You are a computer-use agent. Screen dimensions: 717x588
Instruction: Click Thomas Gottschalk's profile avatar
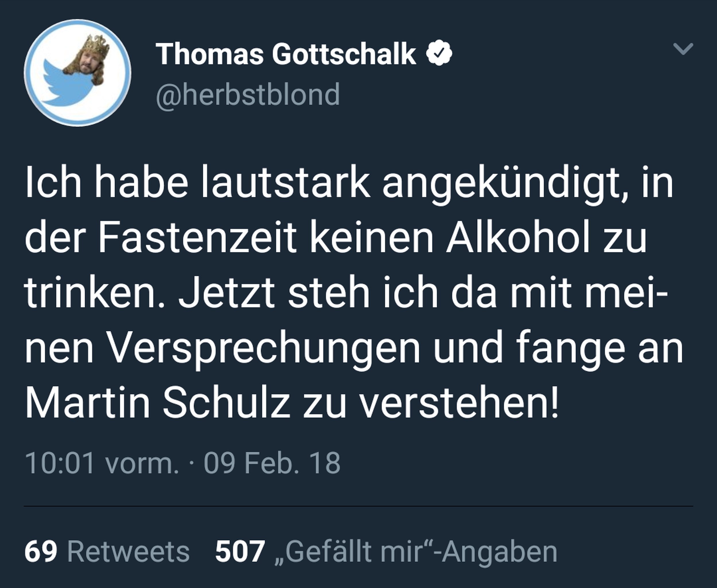[x=78, y=73]
